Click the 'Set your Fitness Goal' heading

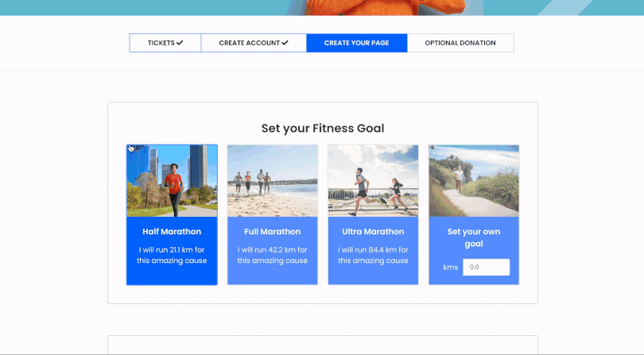(x=323, y=129)
